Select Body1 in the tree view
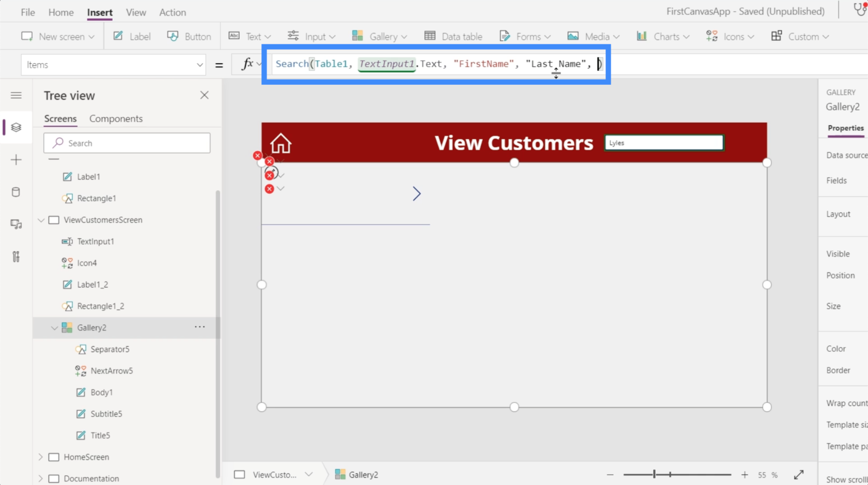 (101, 392)
